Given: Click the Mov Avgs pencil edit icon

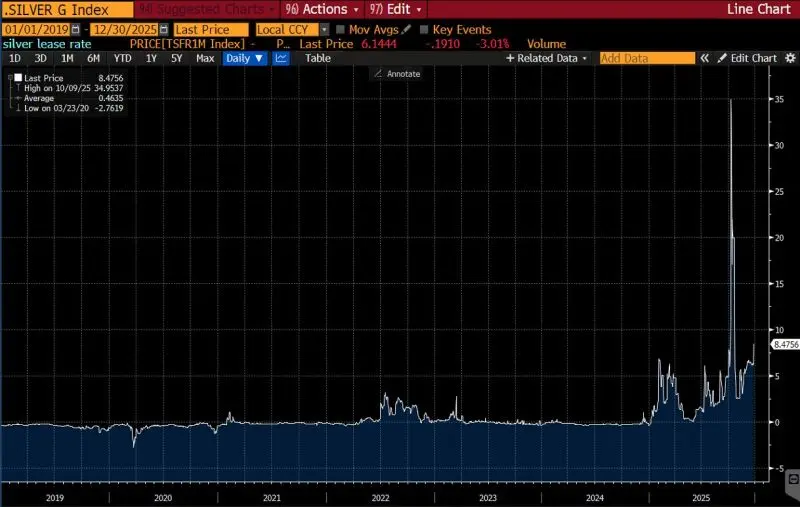Looking at the screenshot, I should [x=406, y=30].
